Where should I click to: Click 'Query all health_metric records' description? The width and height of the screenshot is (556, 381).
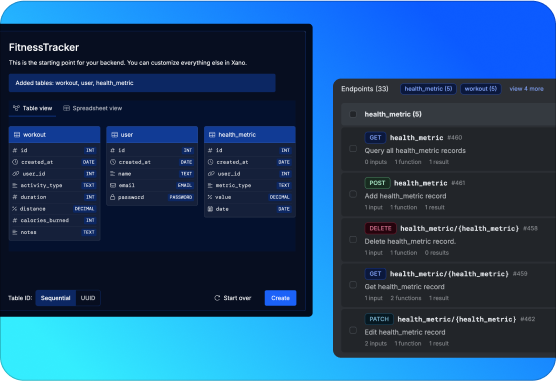pyautogui.click(x=415, y=151)
